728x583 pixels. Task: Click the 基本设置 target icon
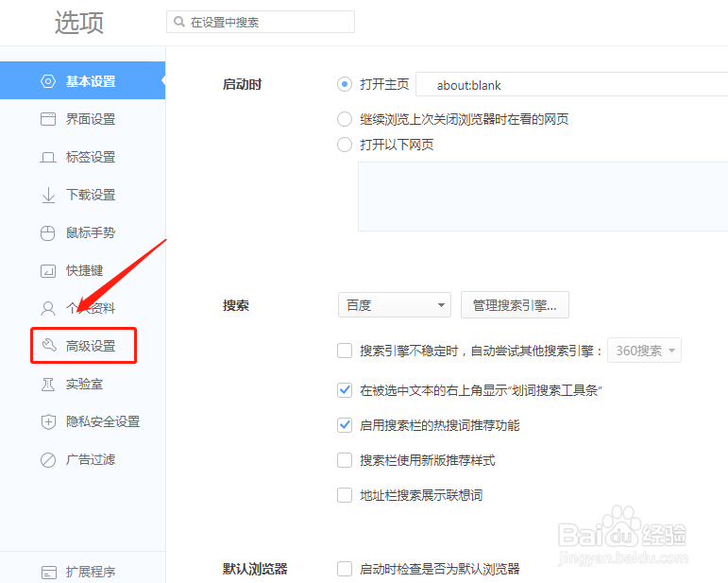pyautogui.click(x=48, y=81)
